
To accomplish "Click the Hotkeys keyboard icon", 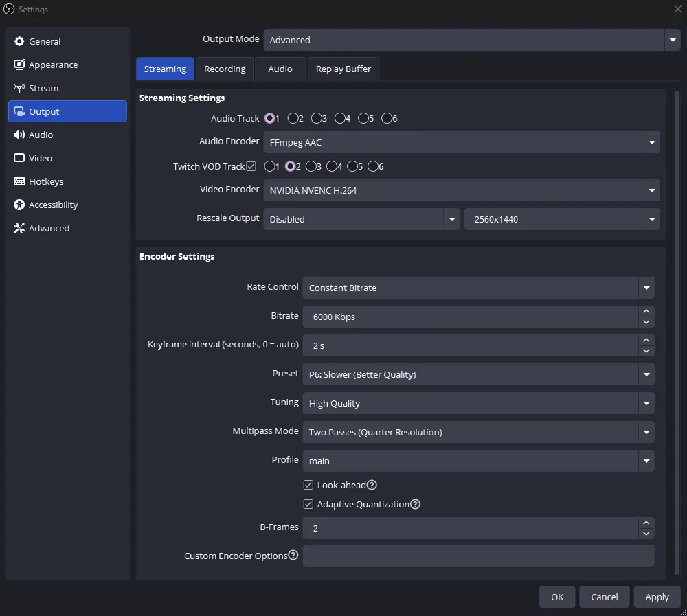I will coord(19,182).
